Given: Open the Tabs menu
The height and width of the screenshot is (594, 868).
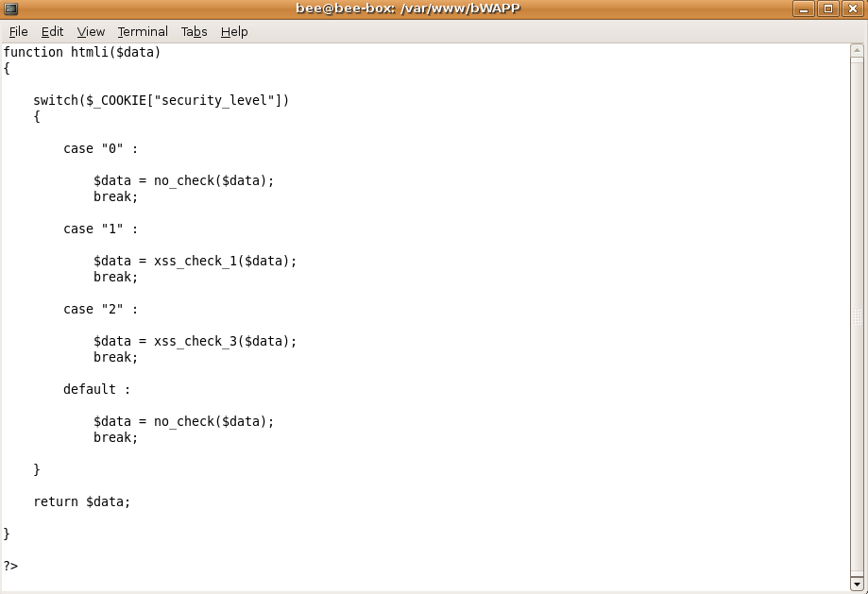Looking at the screenshot, I should coord(194,31).
